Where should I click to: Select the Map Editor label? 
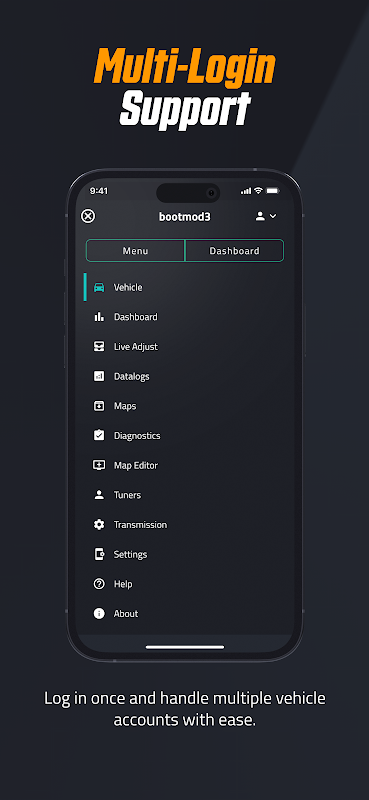(136, 465)
